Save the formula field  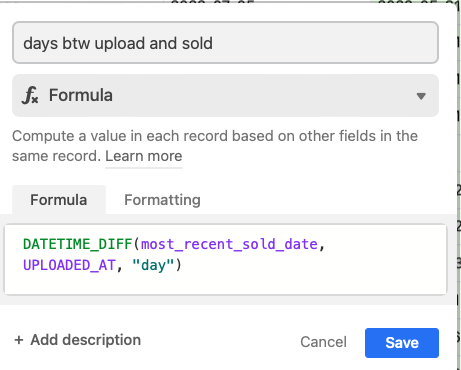pos(402,343)
